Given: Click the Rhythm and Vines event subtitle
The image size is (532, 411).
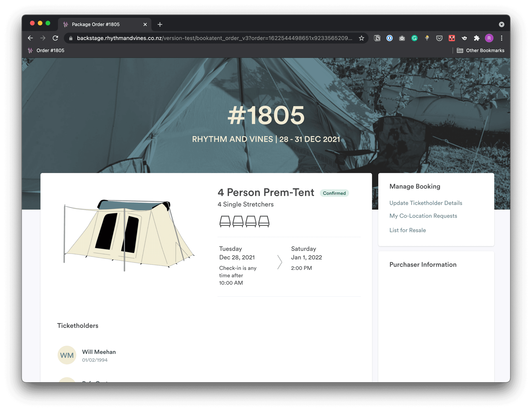Looking at the screenshot, I should pyautogui.click(x=266, y=139).
